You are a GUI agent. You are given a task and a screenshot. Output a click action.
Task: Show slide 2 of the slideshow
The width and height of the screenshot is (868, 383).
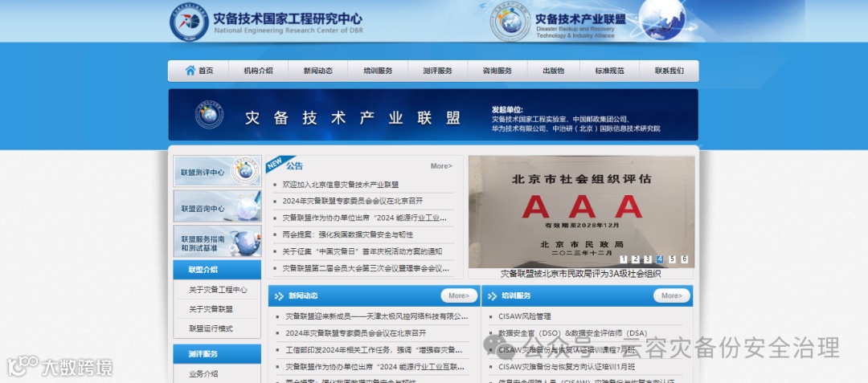(636, 259)
